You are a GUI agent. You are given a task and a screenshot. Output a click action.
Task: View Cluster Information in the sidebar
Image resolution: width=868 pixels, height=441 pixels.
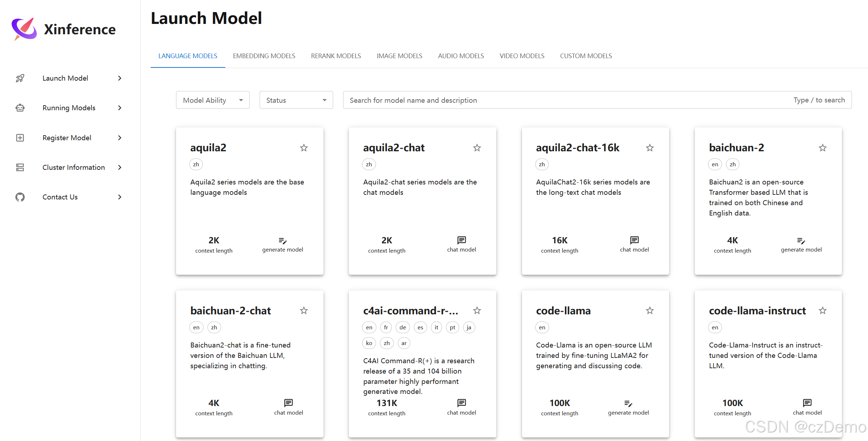[69, 167]
